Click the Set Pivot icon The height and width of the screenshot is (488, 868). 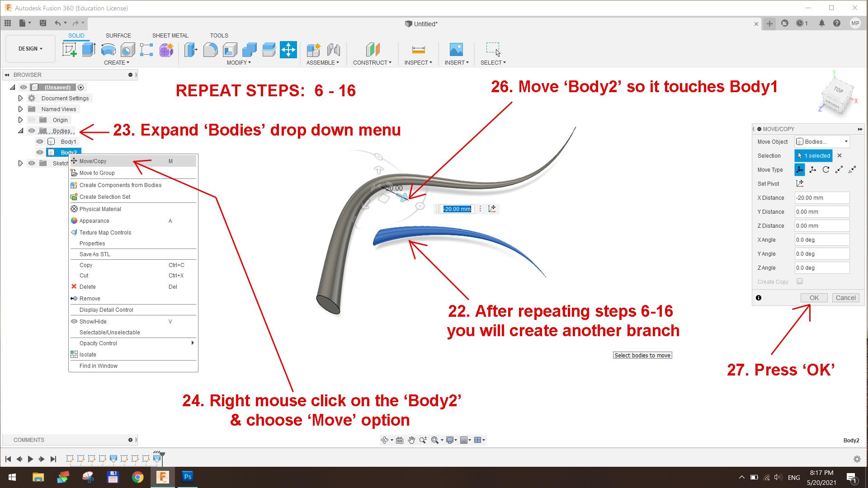point(800,183)
